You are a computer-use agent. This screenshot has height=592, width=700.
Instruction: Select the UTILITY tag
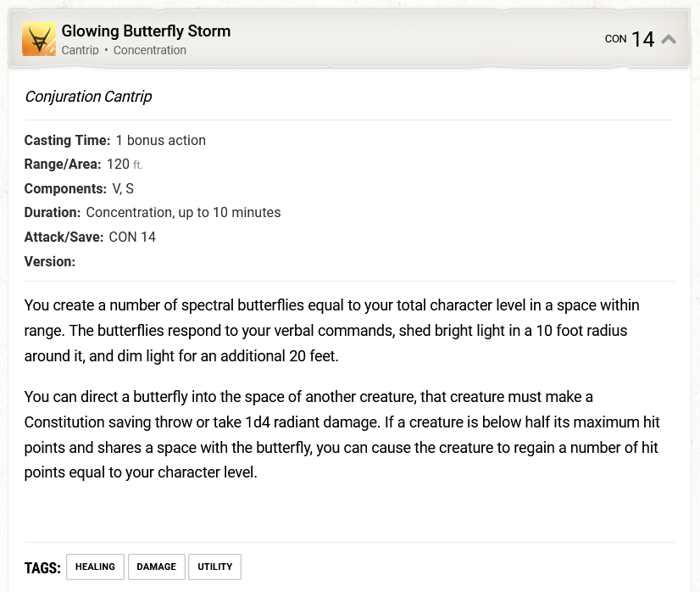[x=214, y=567]
